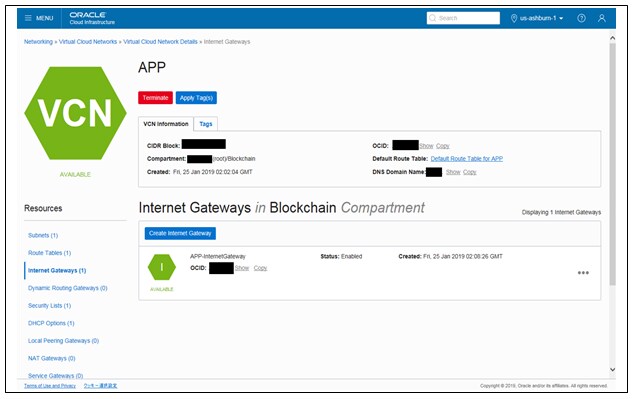Click the 'Status: Enabled' text

[x=341, y=256]
